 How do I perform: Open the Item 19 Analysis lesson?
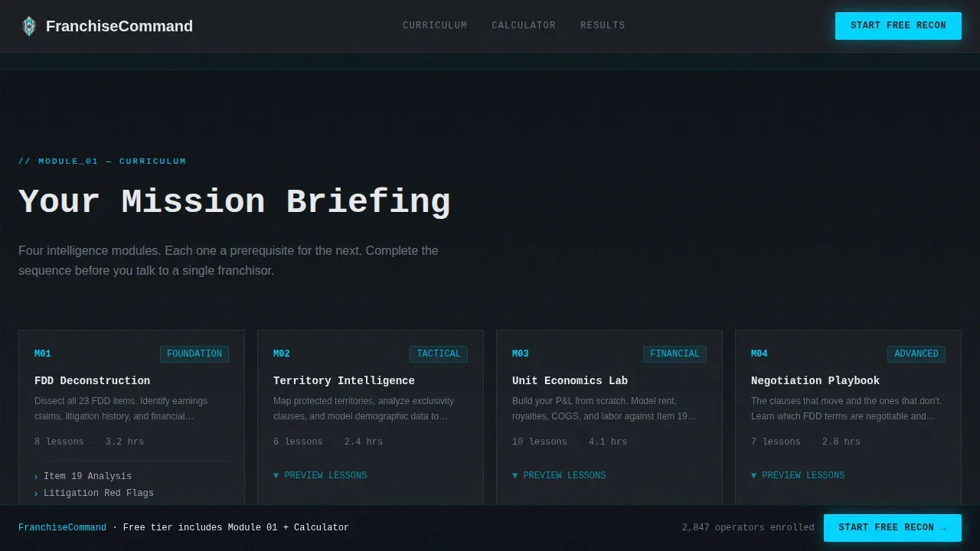coord(87,476)
